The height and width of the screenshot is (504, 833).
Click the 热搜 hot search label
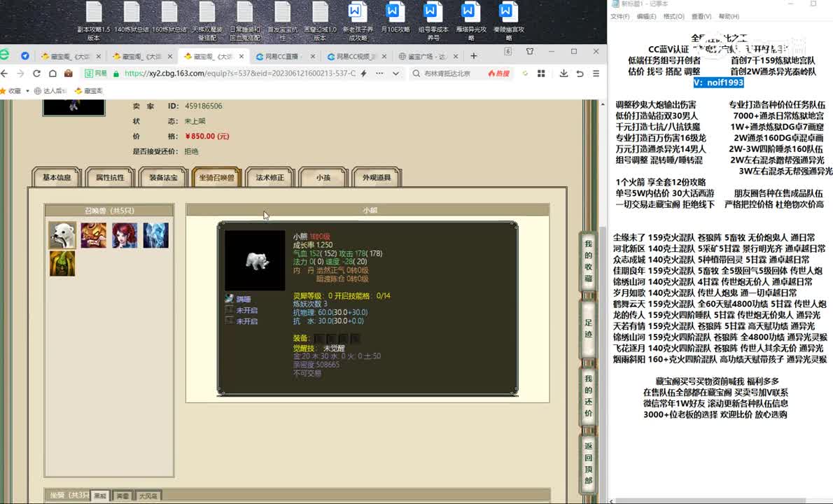pyautogui.click(x=499, y=73)
